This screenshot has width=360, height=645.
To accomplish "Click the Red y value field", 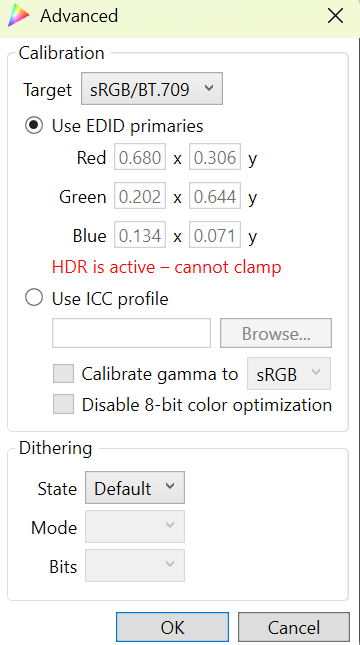I will point(215,157).
